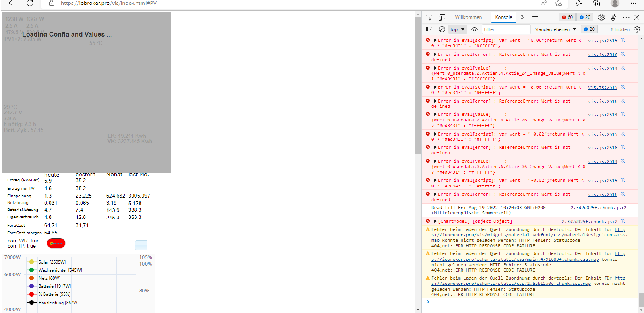
Task: Create a live expression eye icon
Action: pyautogui.click(x=475, y=29)
